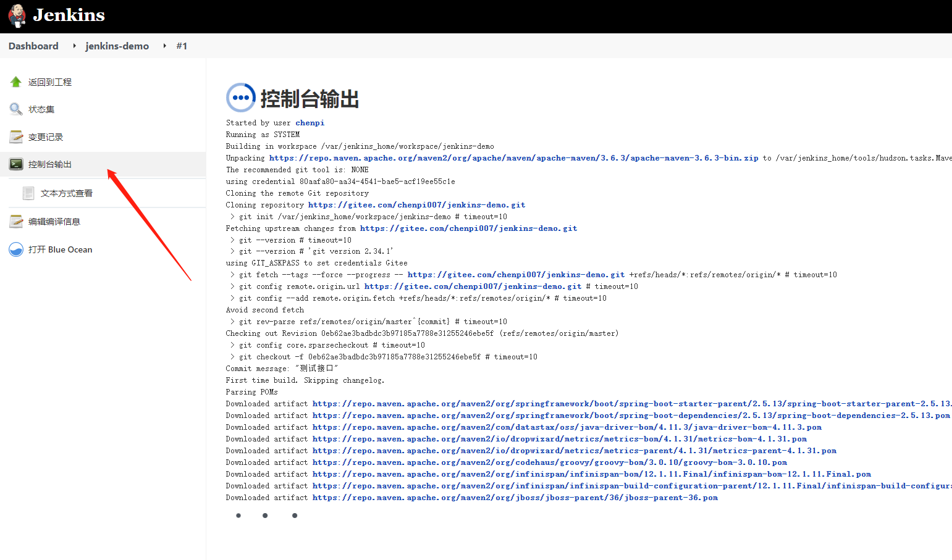952x560 pixels.
Task: Select build #1 in the breadcrumb
Action: pyautogui.click(x=182, y=46)
